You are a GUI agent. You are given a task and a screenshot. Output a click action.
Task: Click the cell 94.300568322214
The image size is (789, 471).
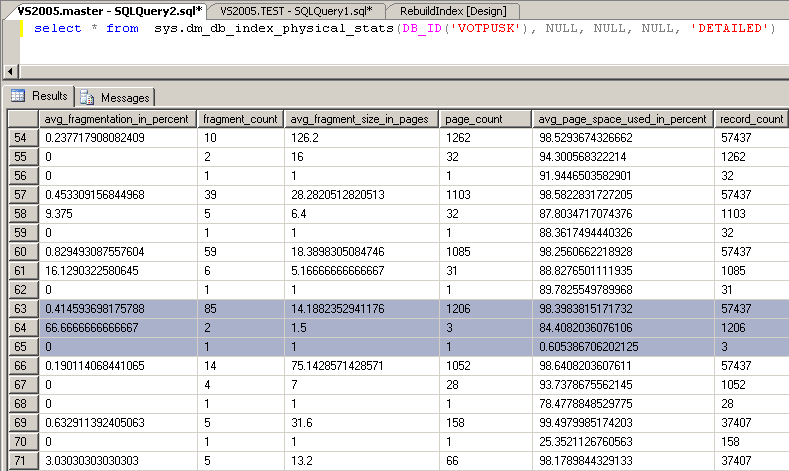[623, 157]
